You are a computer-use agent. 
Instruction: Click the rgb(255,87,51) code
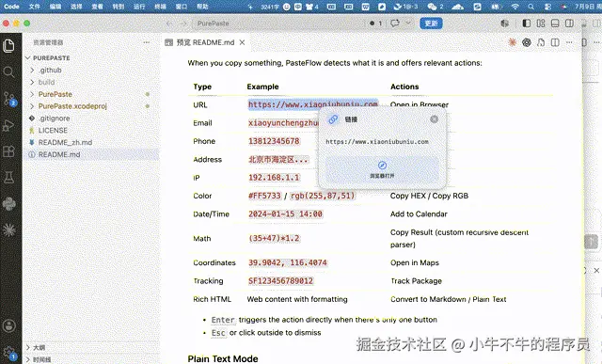[323, 196]
